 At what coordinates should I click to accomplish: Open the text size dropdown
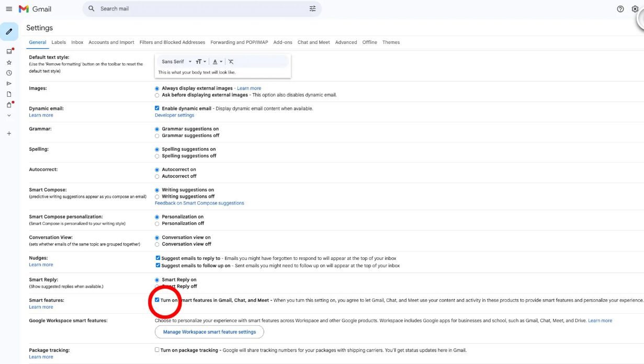tap(201, 62)
